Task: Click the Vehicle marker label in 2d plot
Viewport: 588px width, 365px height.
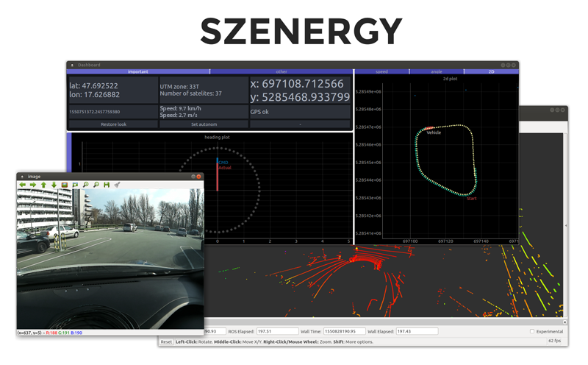Action: 434,132
